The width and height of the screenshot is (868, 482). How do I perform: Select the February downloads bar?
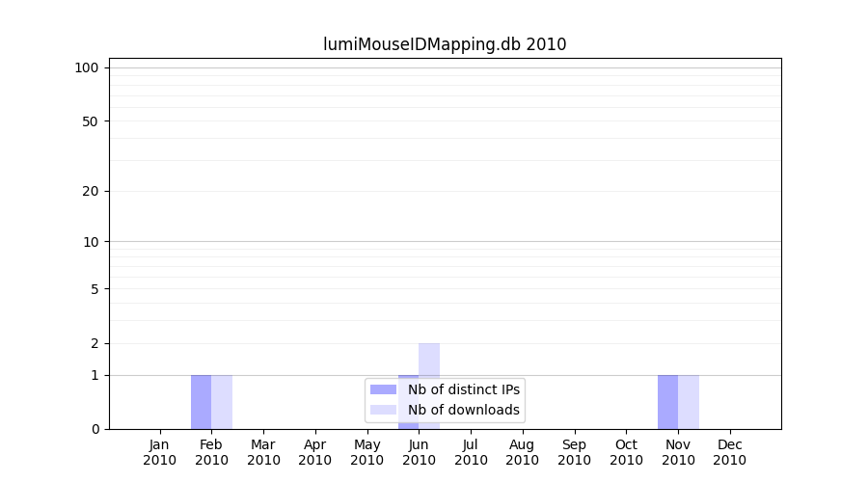coord(222,402)
